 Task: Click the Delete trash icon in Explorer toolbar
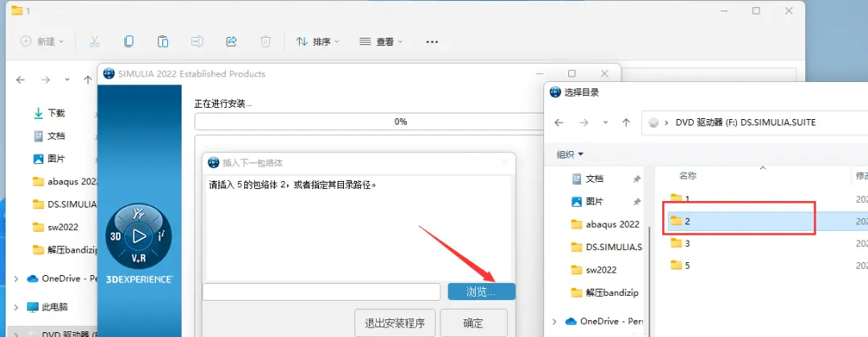click(266, 42)
